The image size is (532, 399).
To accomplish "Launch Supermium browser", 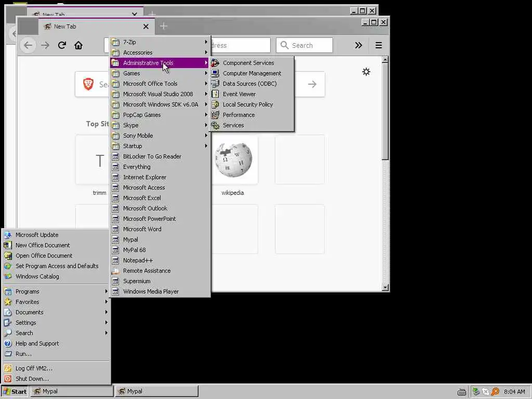I will point(160,281).
